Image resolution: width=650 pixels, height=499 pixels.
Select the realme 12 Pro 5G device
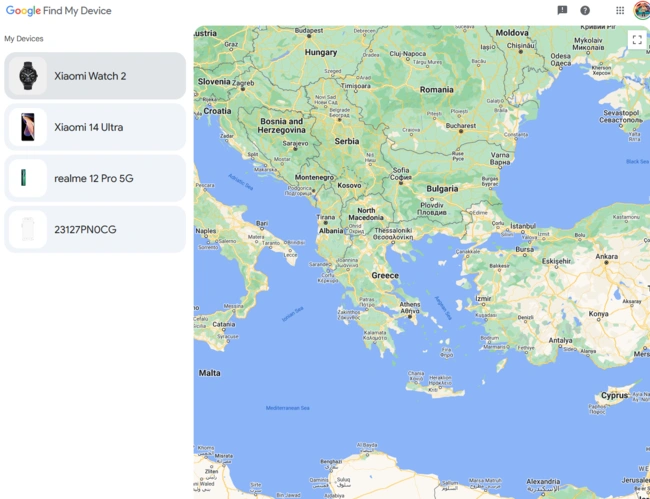tap(95, 178)
